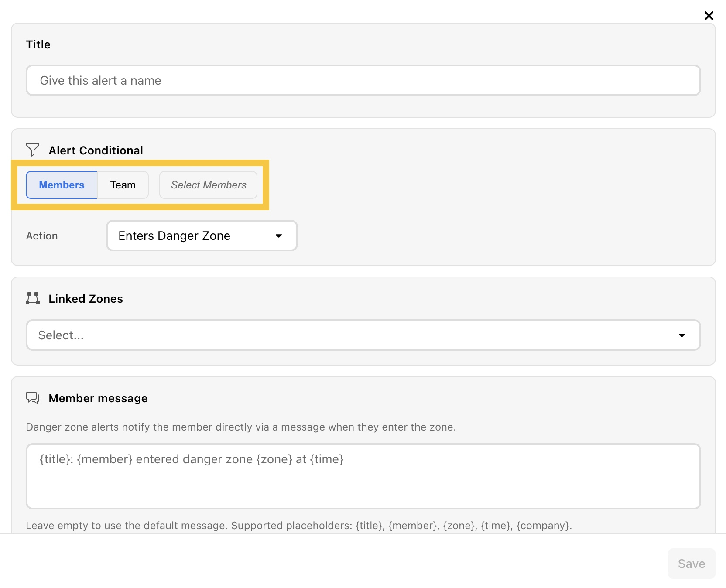Click the supported placeholders hint text
Viewport: 726px width, 588px height.
coord(299,526)
